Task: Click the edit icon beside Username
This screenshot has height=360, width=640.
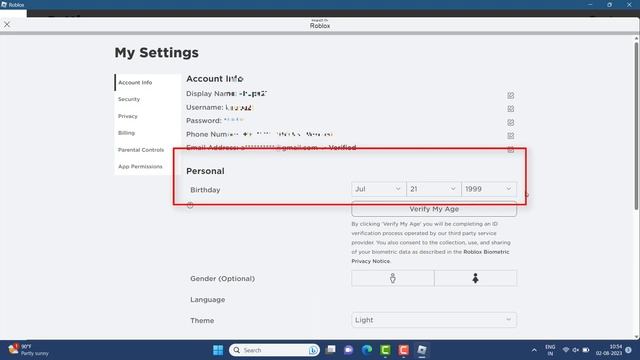Action: pos(511,109)
